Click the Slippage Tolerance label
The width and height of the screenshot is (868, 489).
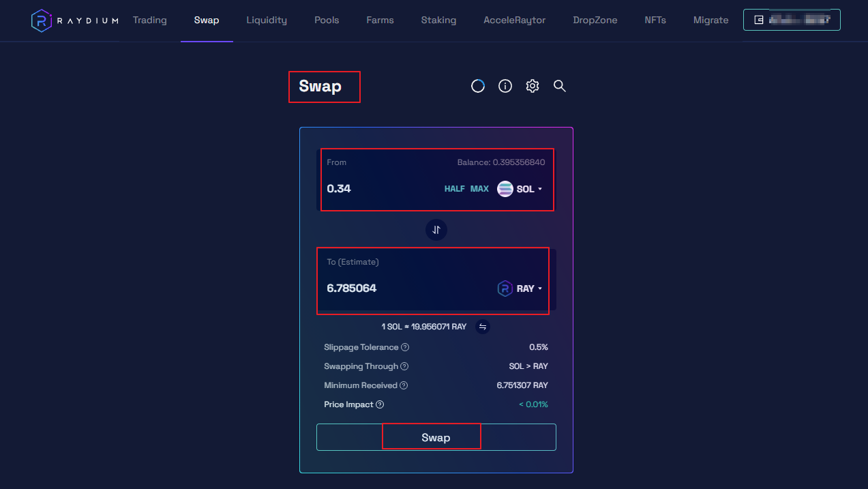(x=361, y=347)
